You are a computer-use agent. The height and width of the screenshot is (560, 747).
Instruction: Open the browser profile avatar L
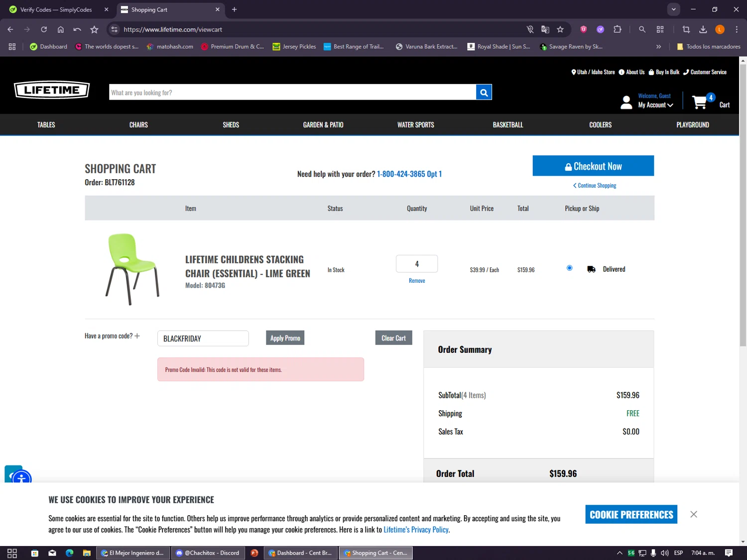click(720, 29)
